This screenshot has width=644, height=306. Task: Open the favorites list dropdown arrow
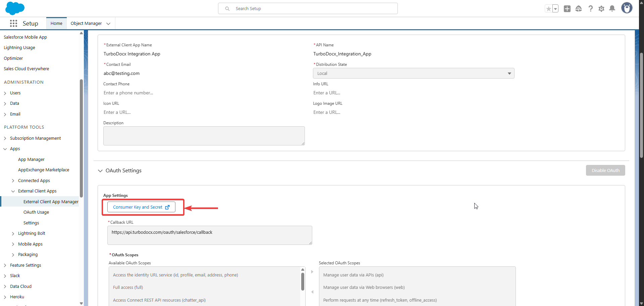tap(555, 9)
